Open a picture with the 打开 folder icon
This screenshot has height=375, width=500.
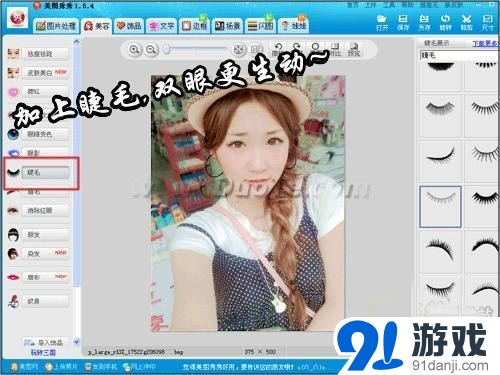[382, 22]
